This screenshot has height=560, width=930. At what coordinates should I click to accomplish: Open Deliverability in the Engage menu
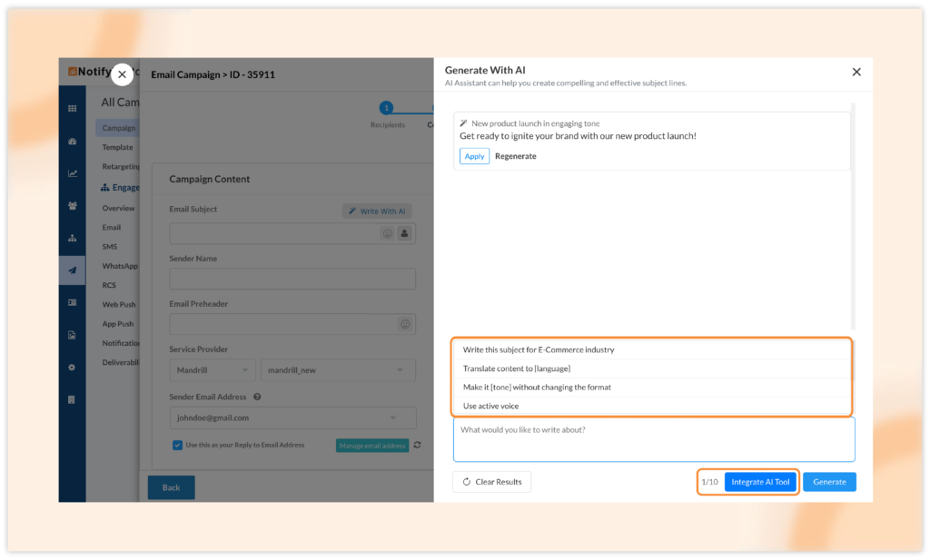(x=121, y=363)
